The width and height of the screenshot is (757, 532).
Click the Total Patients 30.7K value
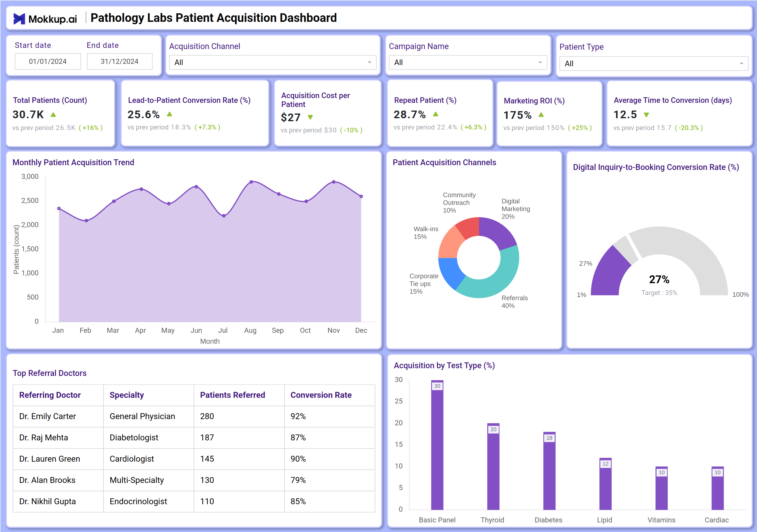pos(28,114)
